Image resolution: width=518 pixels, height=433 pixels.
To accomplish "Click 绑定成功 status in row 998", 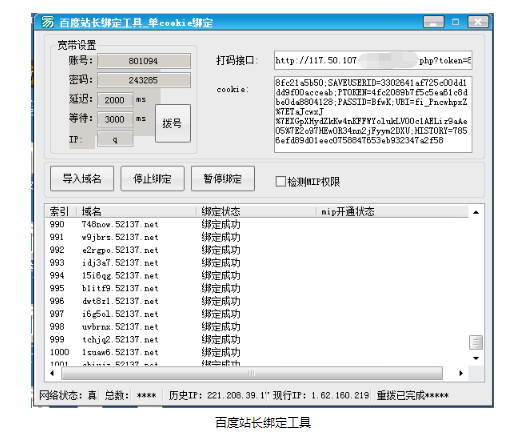I will (221, 327).
